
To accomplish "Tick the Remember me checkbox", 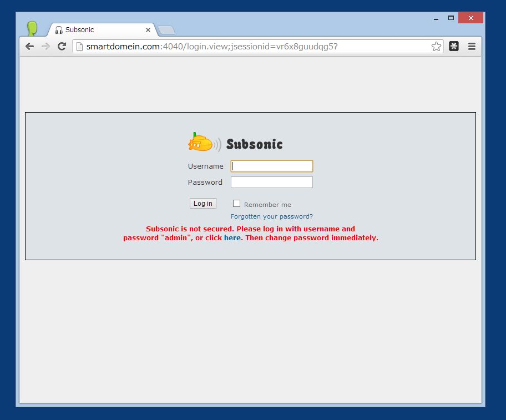I will click(236, 204).
